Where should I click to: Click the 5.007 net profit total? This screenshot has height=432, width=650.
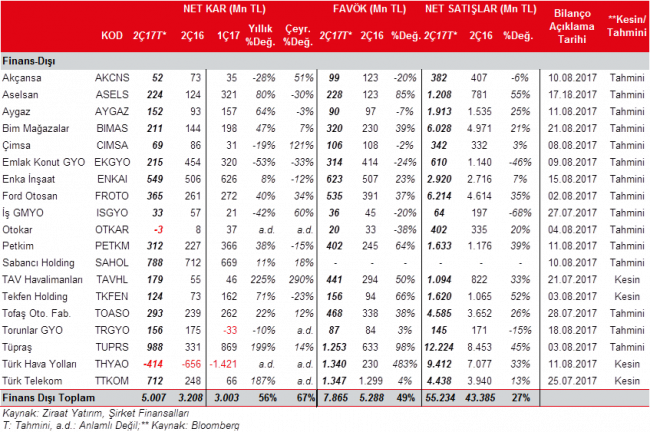[x=156, y=397]
